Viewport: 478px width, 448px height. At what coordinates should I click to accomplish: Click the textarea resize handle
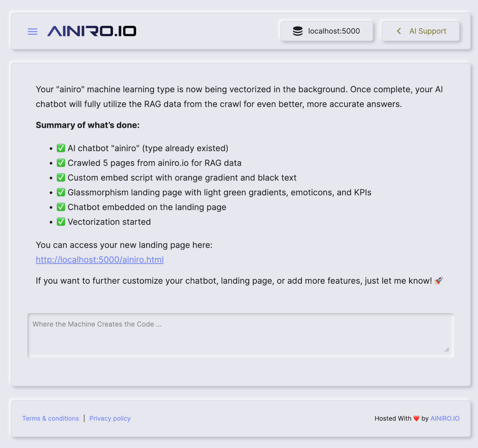pos(447,350)
